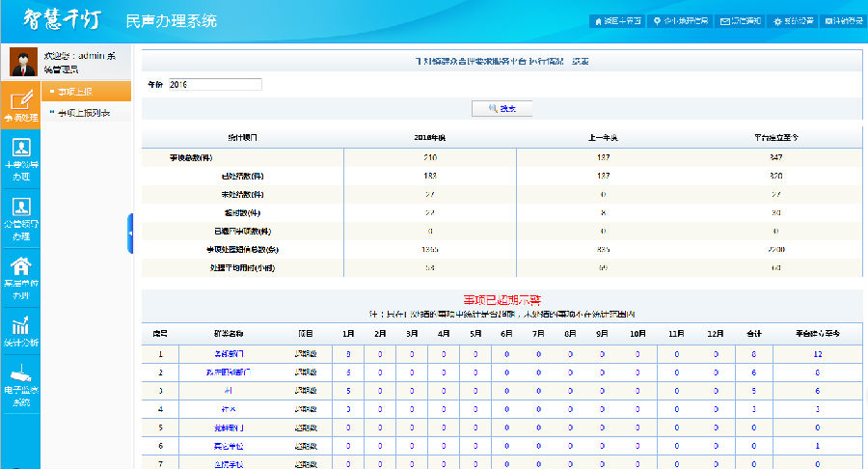The image size is (868, 469).
Task: Click the 12月 column header
Action: coord(716,333)
